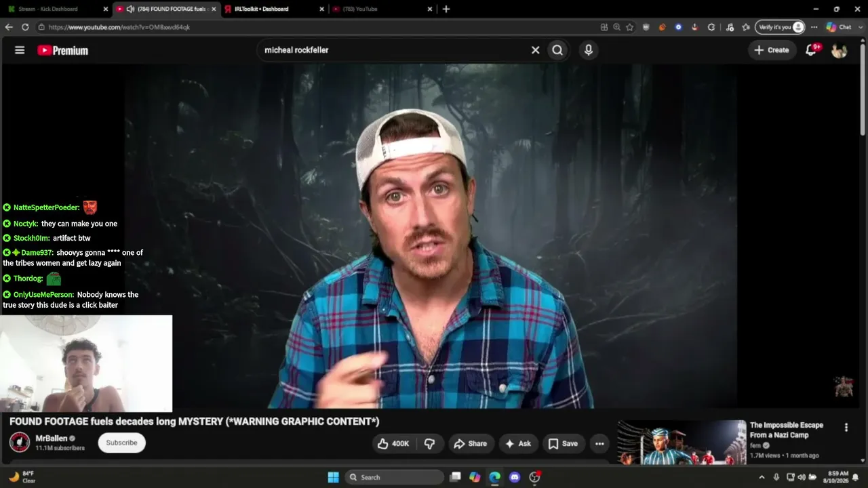Click the 1.7M views text
The height and width of the screenshot is (488, 868).
[x=765, y=455]
